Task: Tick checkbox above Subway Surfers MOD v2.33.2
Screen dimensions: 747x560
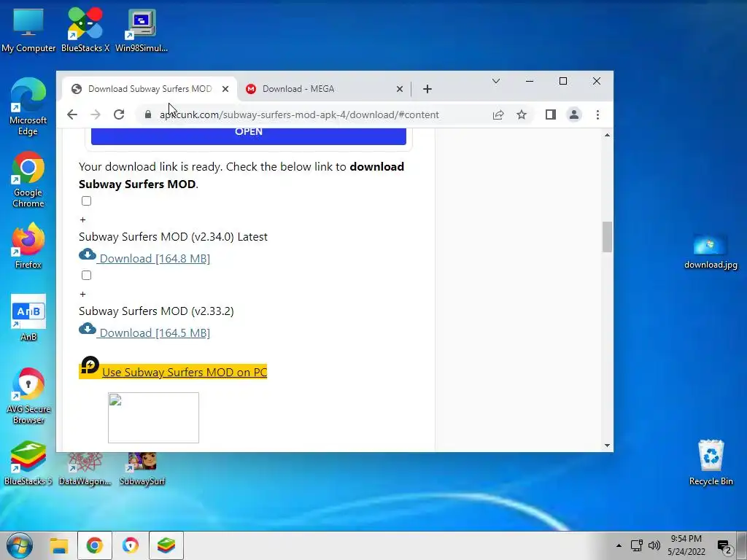Action: tap(86, 275)
